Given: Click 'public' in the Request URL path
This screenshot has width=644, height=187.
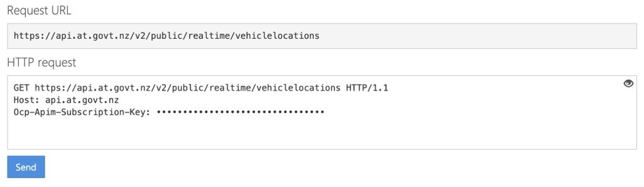Looking at the screenshot, I should point(166,36).
